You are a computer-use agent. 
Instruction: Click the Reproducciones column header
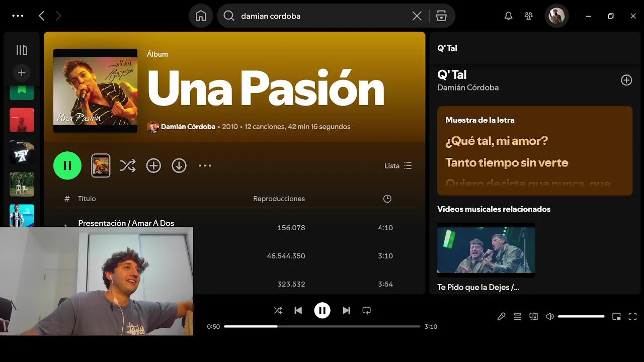279,199
